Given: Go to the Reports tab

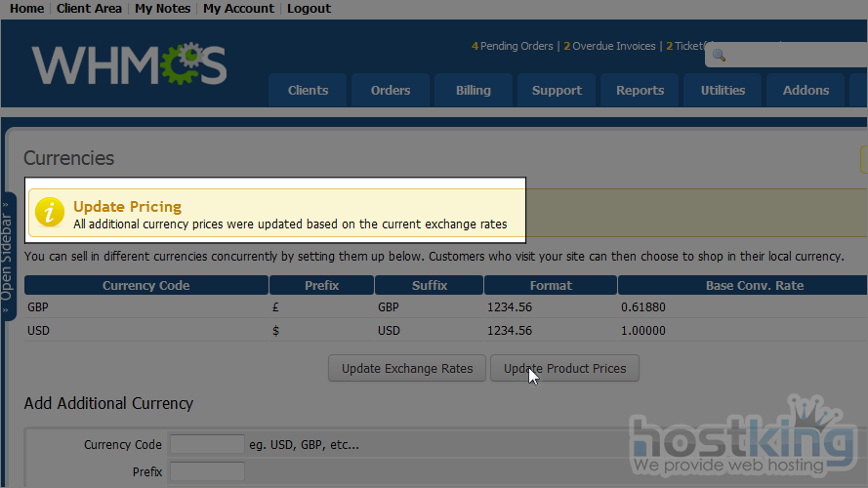Looking at the screenshot, I should point(640,90).
